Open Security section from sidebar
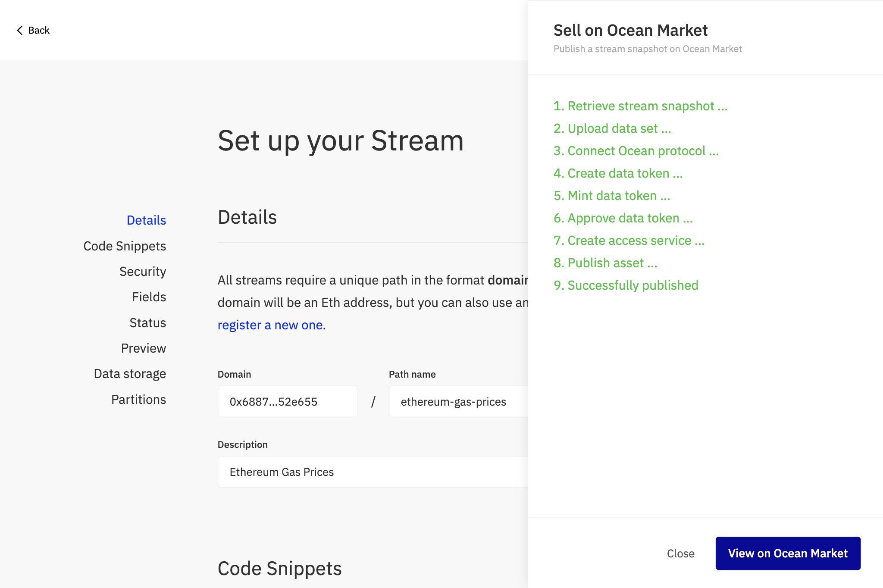This screenshot has height=588, width=883. click(143, 272)
